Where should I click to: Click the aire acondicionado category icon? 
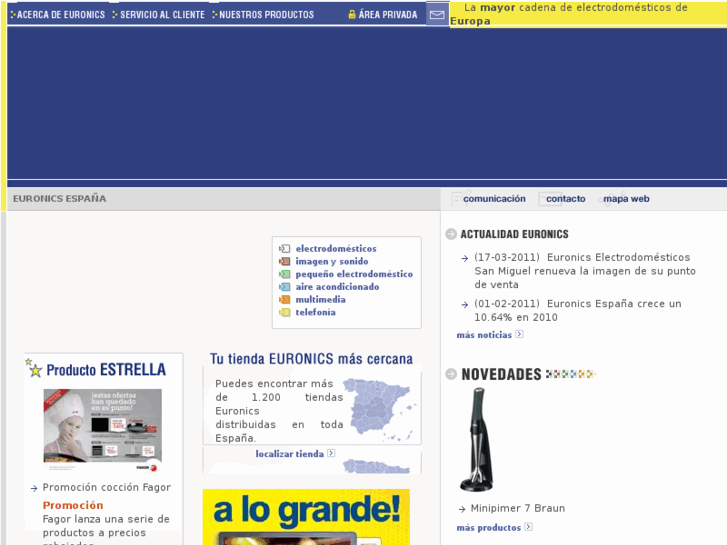point(285,287)
